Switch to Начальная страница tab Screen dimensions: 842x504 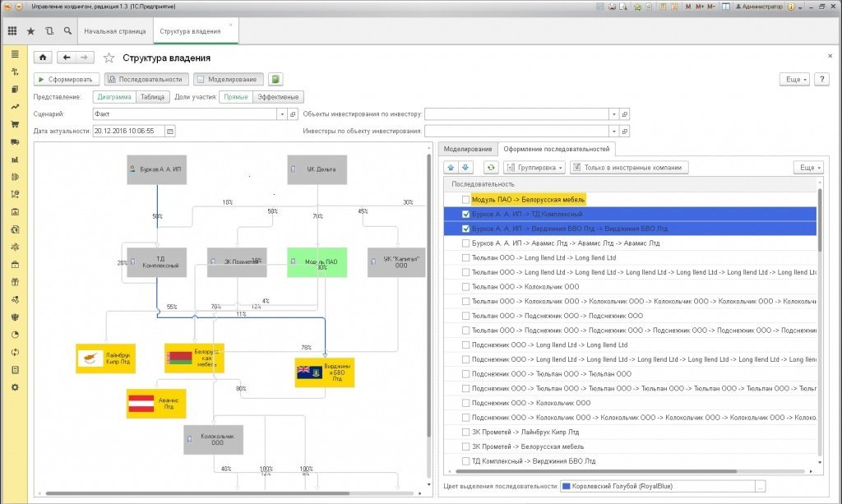click(x=115, y=31)
